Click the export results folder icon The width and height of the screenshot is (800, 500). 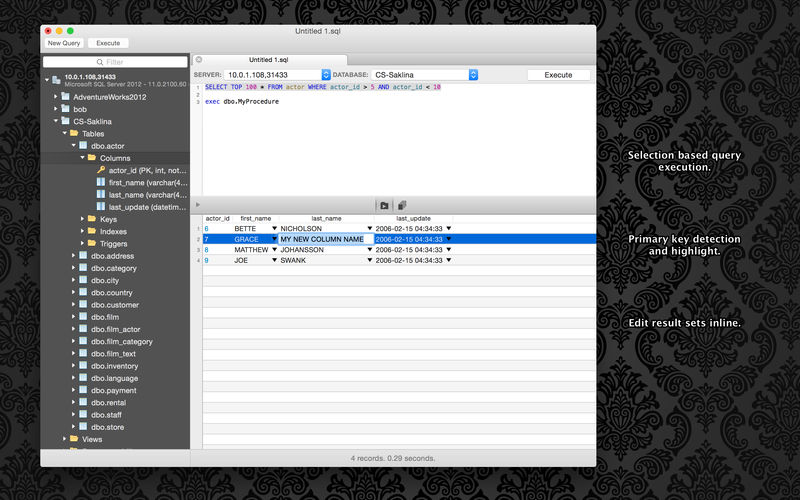(384, 205)
